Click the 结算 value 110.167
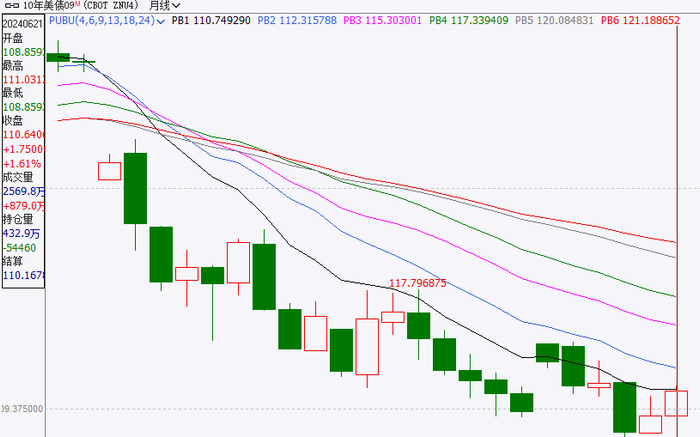The image size is (700, 437). pyautogui.click(x=24, y=275)
